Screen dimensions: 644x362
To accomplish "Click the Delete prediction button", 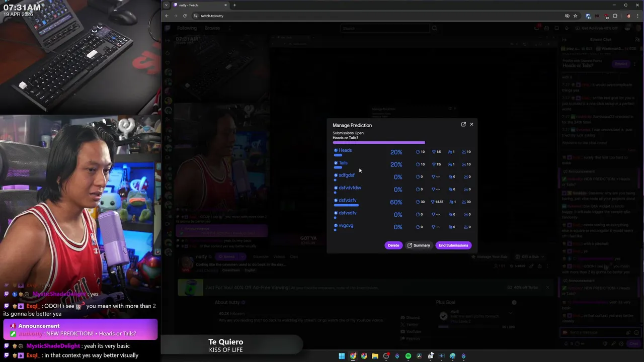I will pyautogui.click(x=393, y=245).
